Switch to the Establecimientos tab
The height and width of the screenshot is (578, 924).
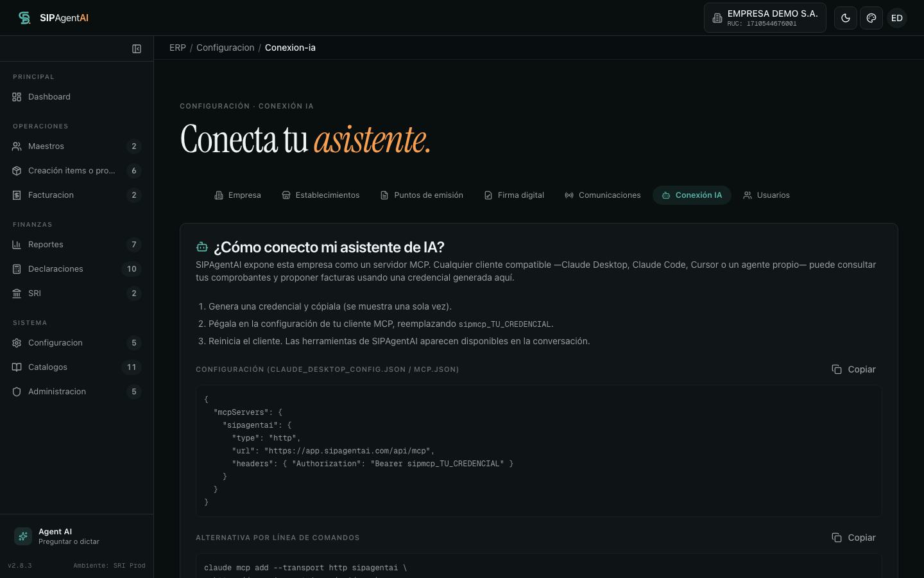[321, 195]
